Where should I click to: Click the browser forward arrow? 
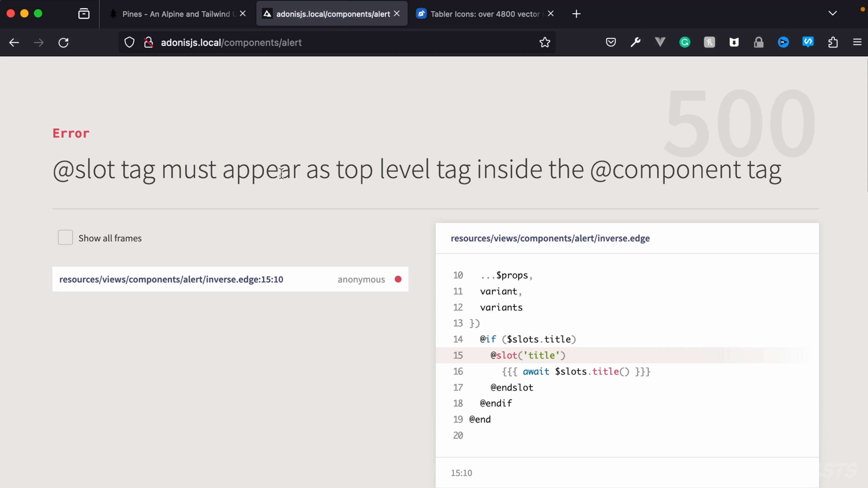(39, 43)
